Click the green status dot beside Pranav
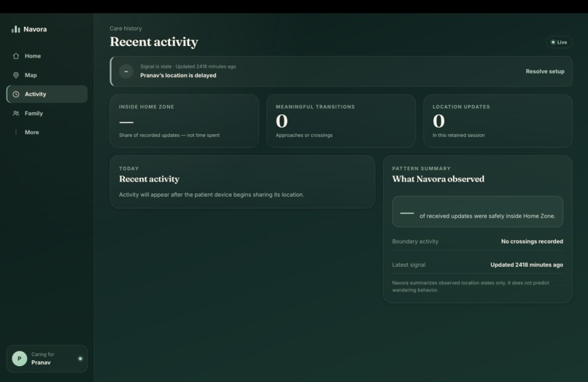 [80, 359]
